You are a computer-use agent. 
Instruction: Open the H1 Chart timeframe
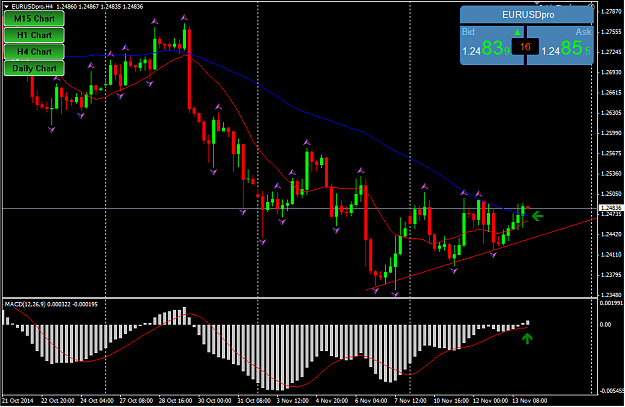tap(34, 35)
